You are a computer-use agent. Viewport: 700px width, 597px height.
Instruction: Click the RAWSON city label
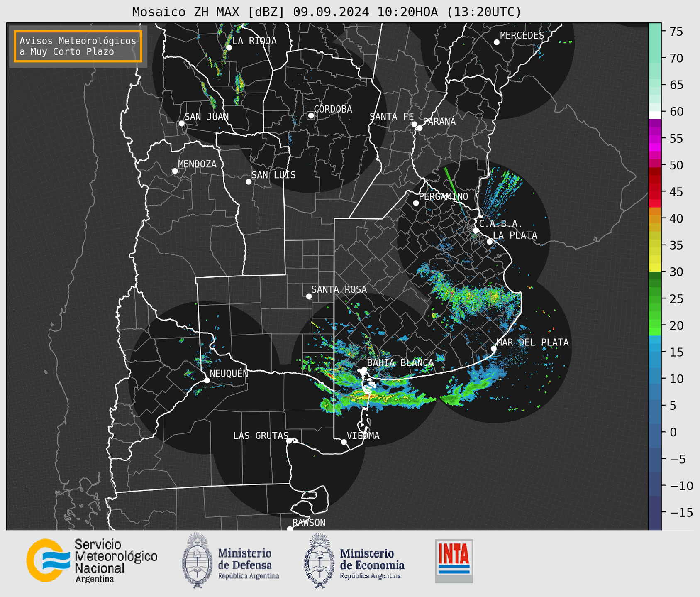(309, 523)
